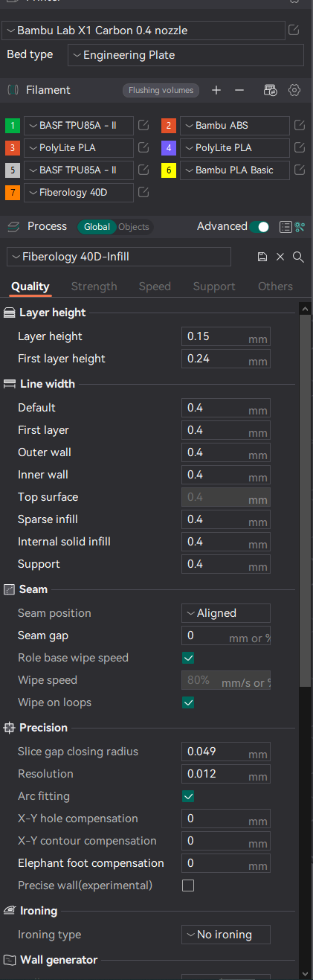
Task: Open the Seam position dropdown
Action: point(226,613)
